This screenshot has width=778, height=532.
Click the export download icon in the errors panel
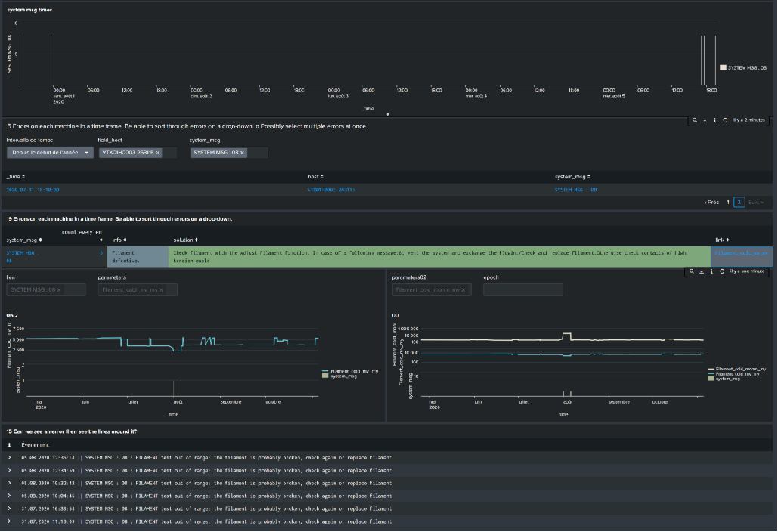tap(705, 119)
